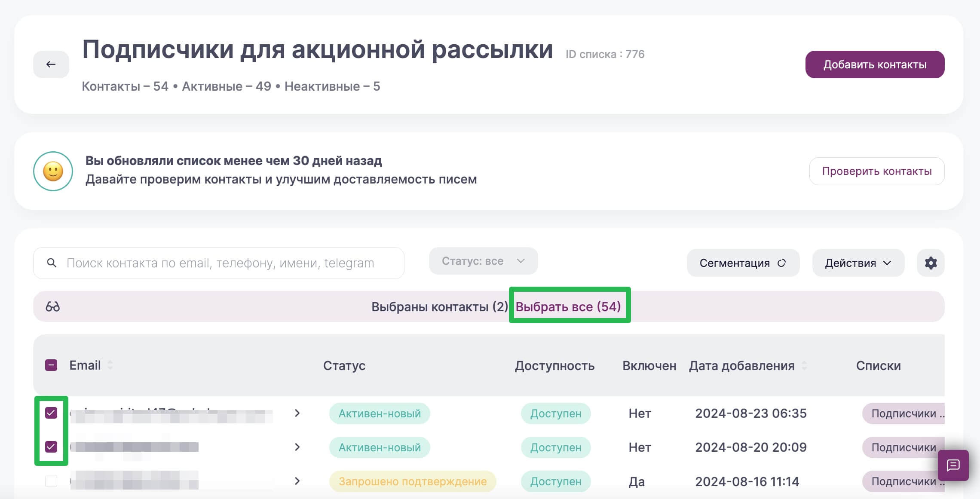
Task: Click the Доступность column header
Action: [554, 365]
